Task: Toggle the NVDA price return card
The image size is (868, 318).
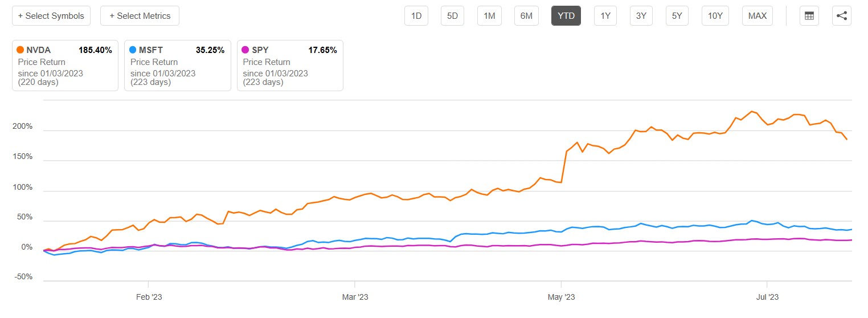Action: point(65,66)
